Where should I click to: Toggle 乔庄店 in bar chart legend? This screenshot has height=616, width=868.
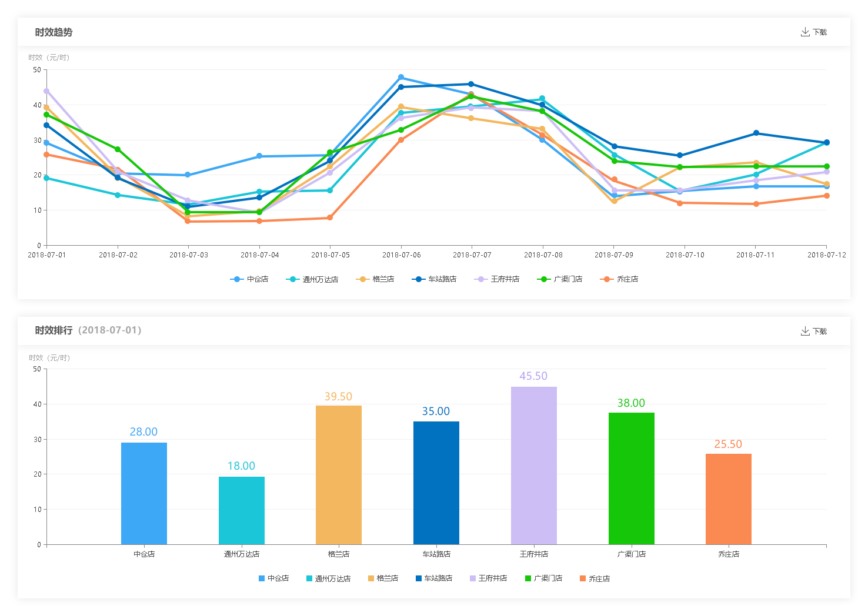tap(595, 578)
